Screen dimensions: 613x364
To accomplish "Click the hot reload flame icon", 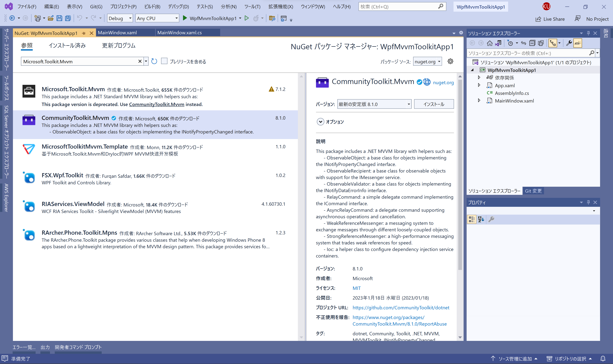I will (256, 18).
